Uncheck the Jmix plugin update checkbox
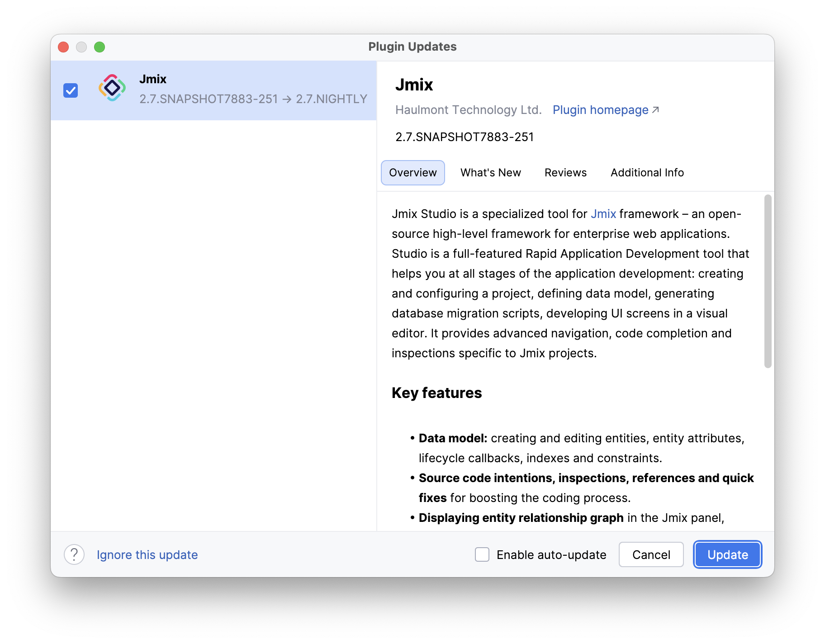 coord(71,90)
